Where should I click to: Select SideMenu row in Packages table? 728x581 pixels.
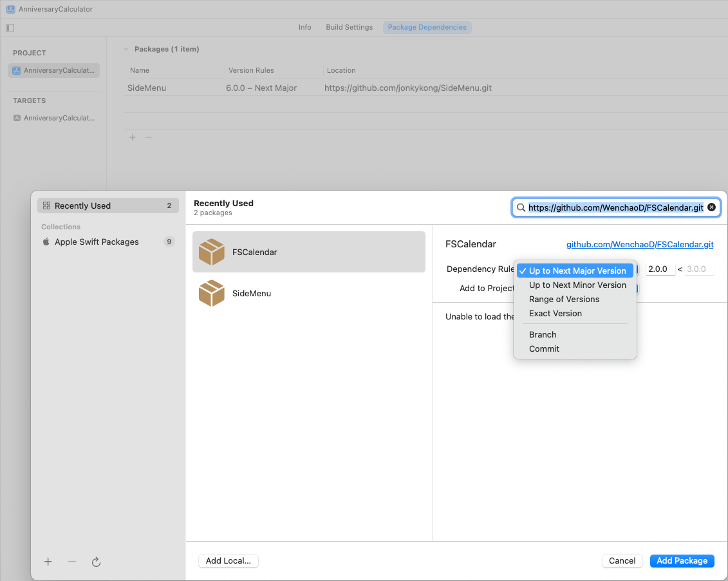click(425, 88)
